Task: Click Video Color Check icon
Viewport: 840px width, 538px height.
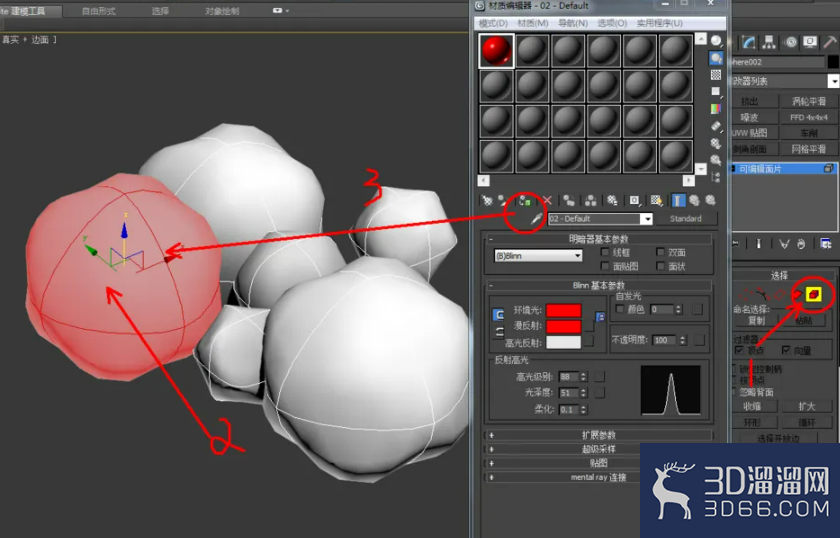Action: 716,109
